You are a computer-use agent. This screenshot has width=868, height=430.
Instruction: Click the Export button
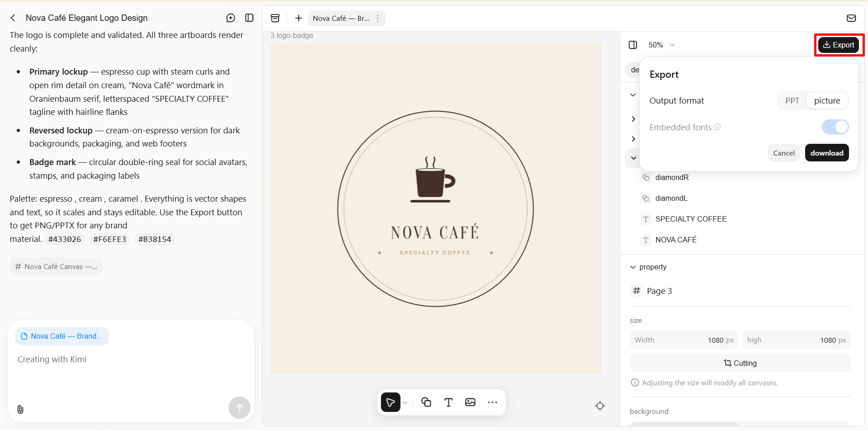[839, 45]
